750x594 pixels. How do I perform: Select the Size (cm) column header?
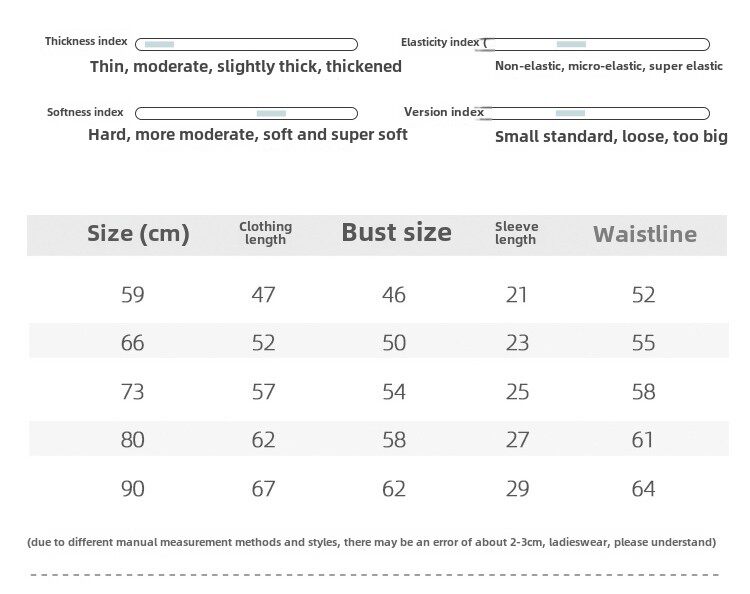[138, 234]
